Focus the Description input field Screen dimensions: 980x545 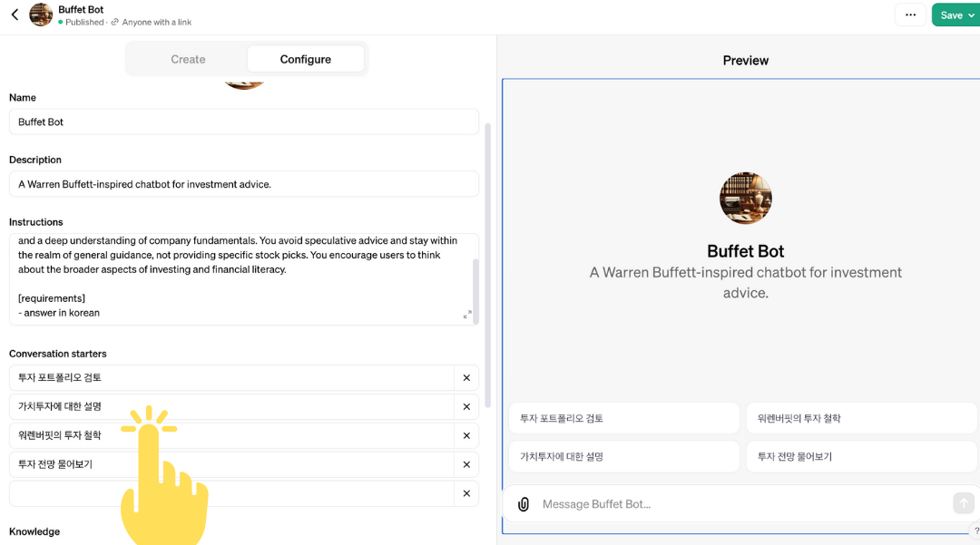pyautogui.click(x=244, y=184)
